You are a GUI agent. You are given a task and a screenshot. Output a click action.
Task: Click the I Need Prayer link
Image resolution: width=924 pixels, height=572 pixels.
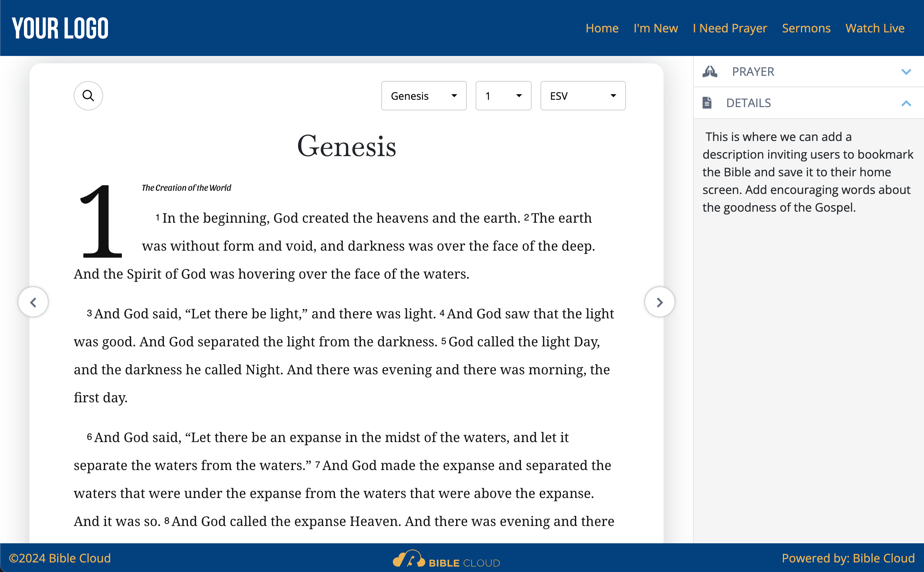click(x=730, y=28)
